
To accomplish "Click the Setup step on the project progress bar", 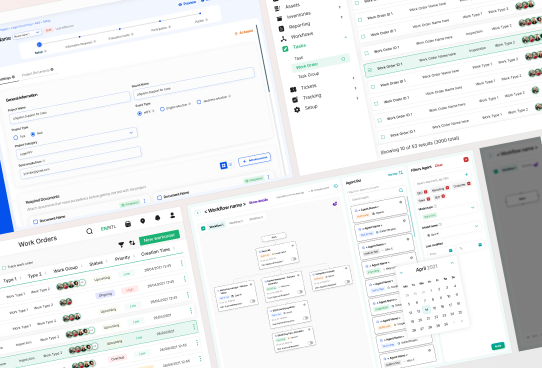I will 39,44.
